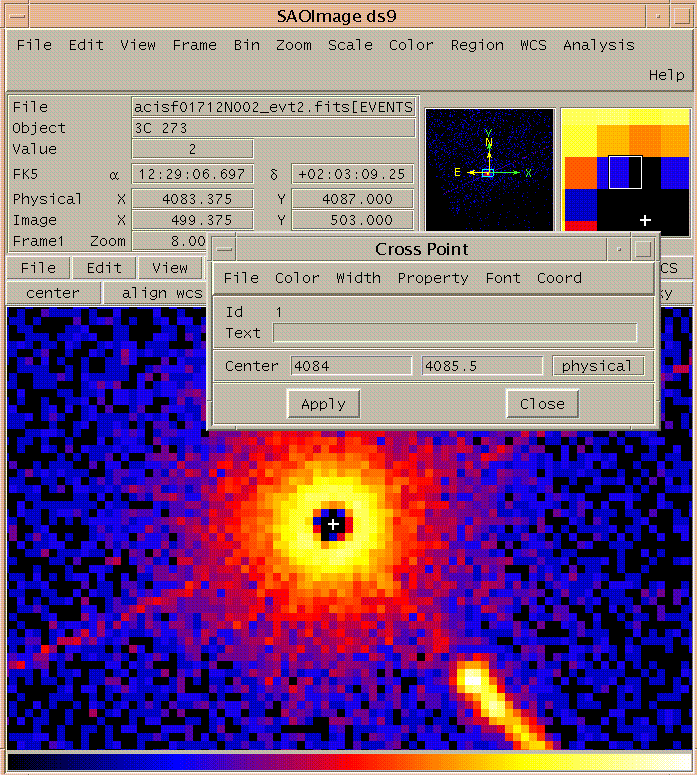Screen dimensions: 697x775
Task: Click the magnifier preview panel
Action: point(625,171)
